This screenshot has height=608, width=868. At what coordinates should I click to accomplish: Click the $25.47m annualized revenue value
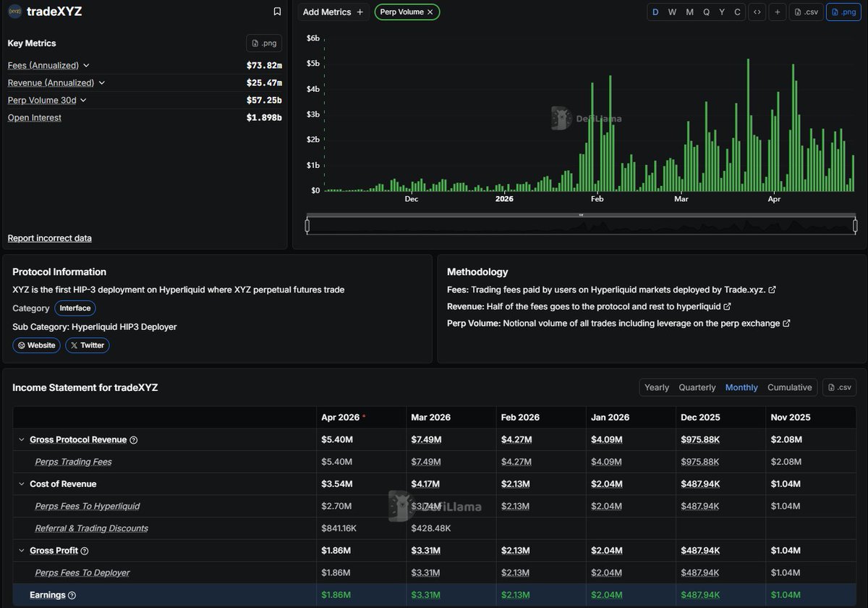click(264, 83)
